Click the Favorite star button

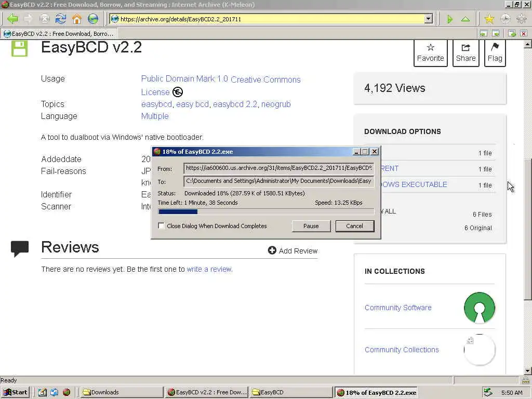point(430,52)
